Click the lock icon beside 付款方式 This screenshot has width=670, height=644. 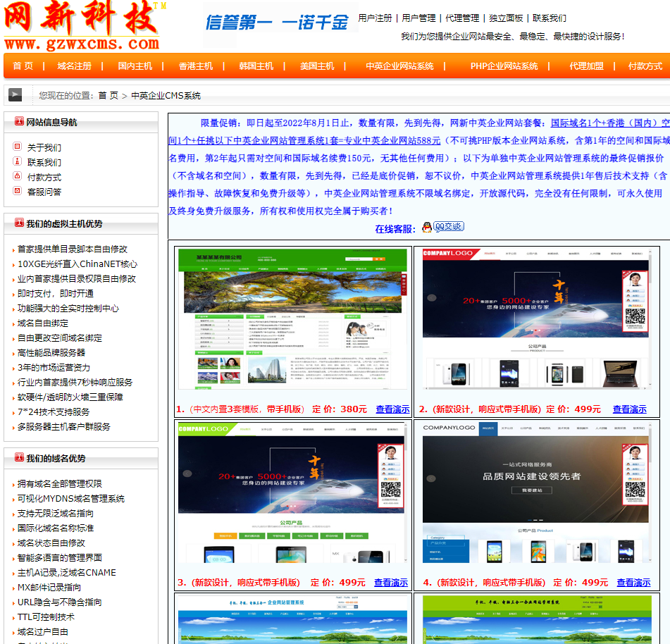17,176
